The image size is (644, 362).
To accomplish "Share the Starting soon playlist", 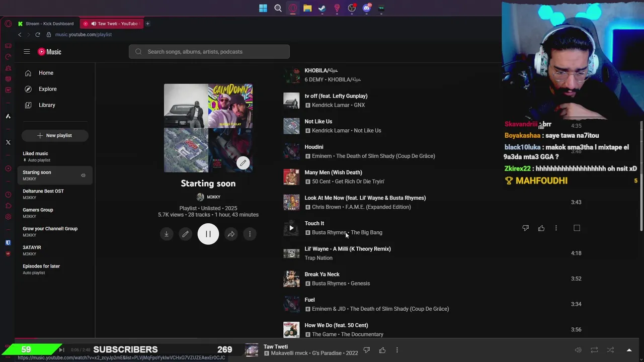I will point(231,234).
